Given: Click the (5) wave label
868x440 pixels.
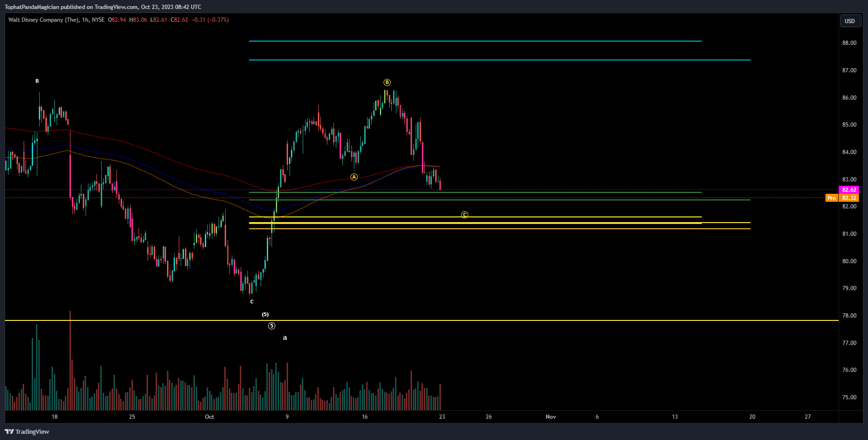Looking at the screenshot, I should (265, 315).
